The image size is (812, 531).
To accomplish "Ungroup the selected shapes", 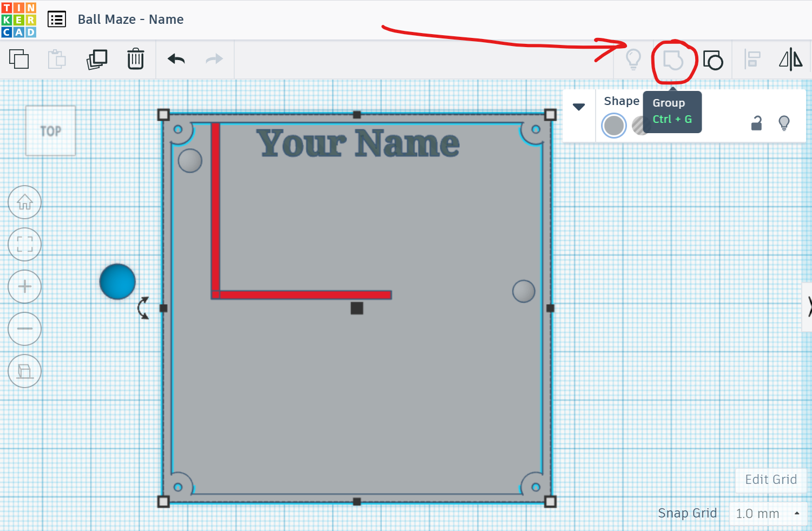I will [x=713, y=61].
